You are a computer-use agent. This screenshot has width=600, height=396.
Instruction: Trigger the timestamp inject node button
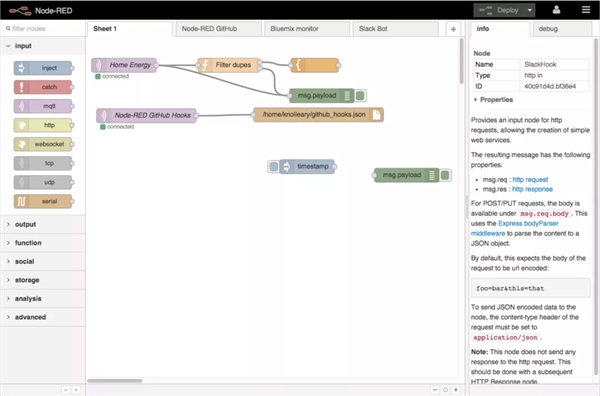[x=274, y=166]
